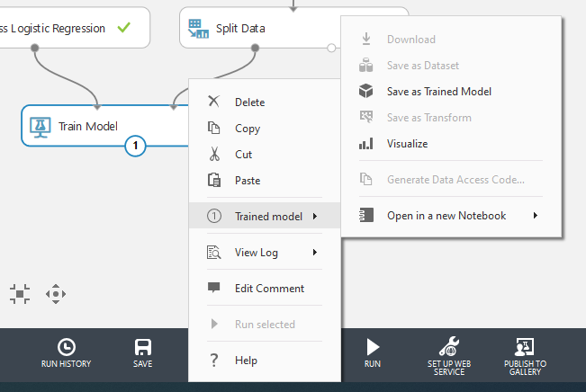The height and width of the screenshot is (392, 586).
Task: Click the circled 1 icon beside Trained model
Action: [x=214, y=216]
